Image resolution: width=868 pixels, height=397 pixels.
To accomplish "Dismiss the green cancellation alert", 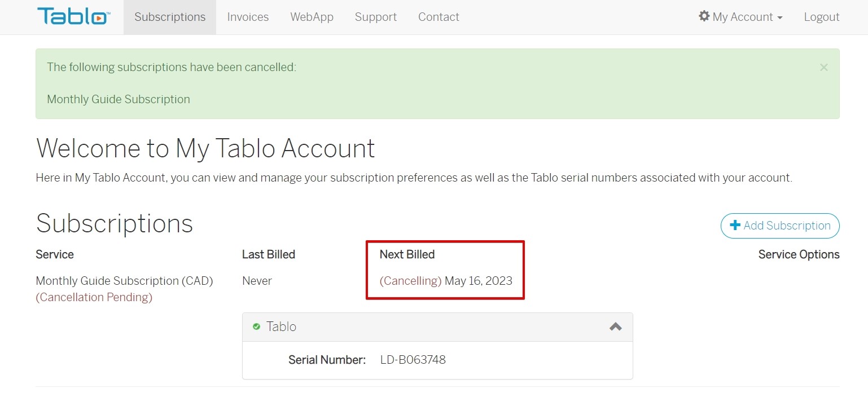I will (823, 67).
